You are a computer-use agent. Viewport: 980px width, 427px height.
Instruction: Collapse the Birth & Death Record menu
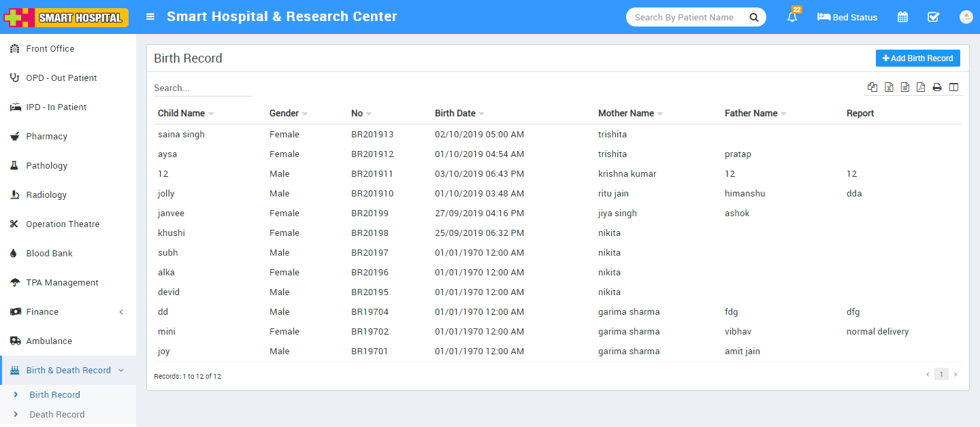click(x=68, y=370)
